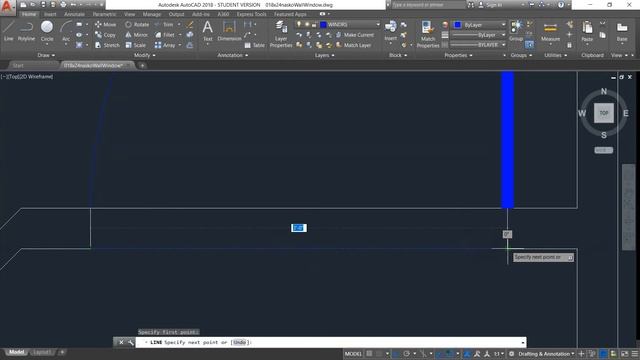Click the Explode tool icon
Viewport: 640px width, 360px height.
point(190,35)
